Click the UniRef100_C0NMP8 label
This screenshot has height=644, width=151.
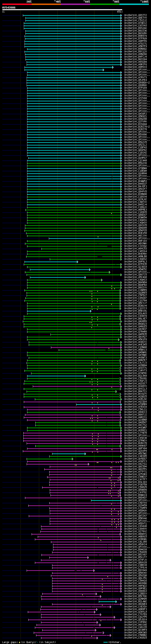pos(135,290)
